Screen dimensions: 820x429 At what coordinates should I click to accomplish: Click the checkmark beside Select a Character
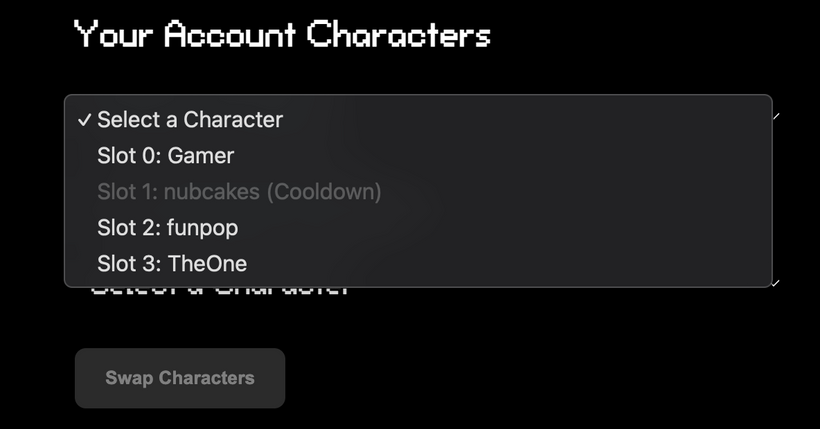tap(84, 120)
